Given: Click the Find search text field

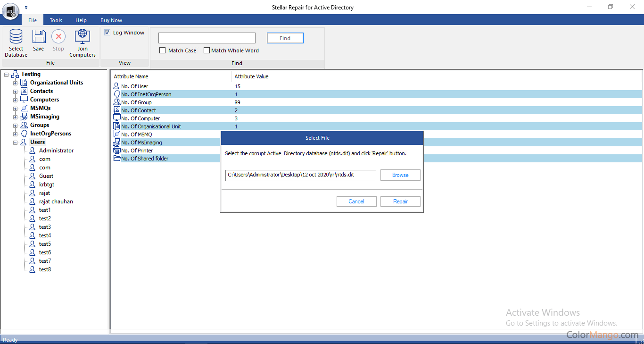Looking at the screenshot, I should tap(206, 38).
